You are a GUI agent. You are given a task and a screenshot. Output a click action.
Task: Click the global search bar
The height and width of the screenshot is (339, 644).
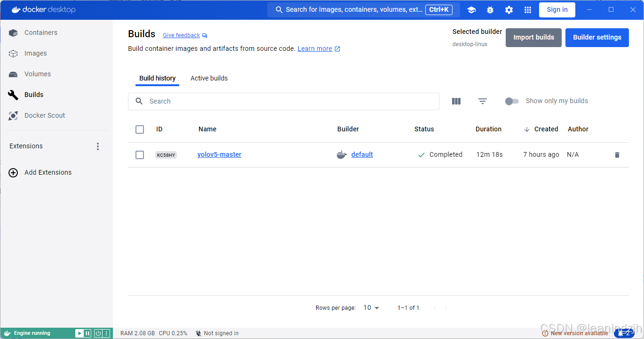363,9
